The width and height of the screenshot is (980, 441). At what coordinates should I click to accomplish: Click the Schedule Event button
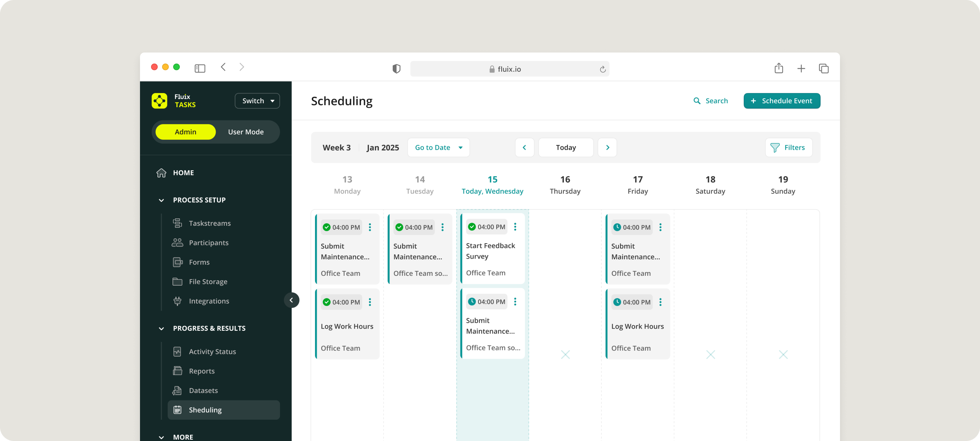pyautogui.click(x=782, y=101)
